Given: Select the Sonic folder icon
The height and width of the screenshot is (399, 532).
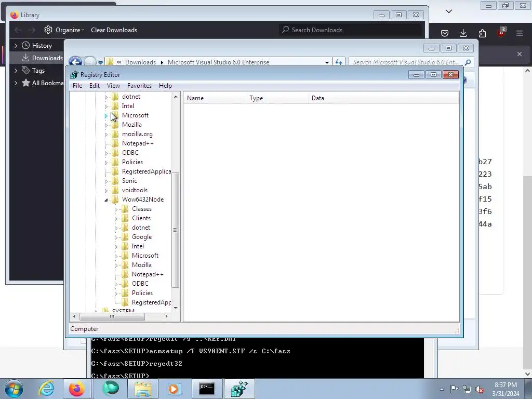Looking at the screenshot, I should pos(115,180).
